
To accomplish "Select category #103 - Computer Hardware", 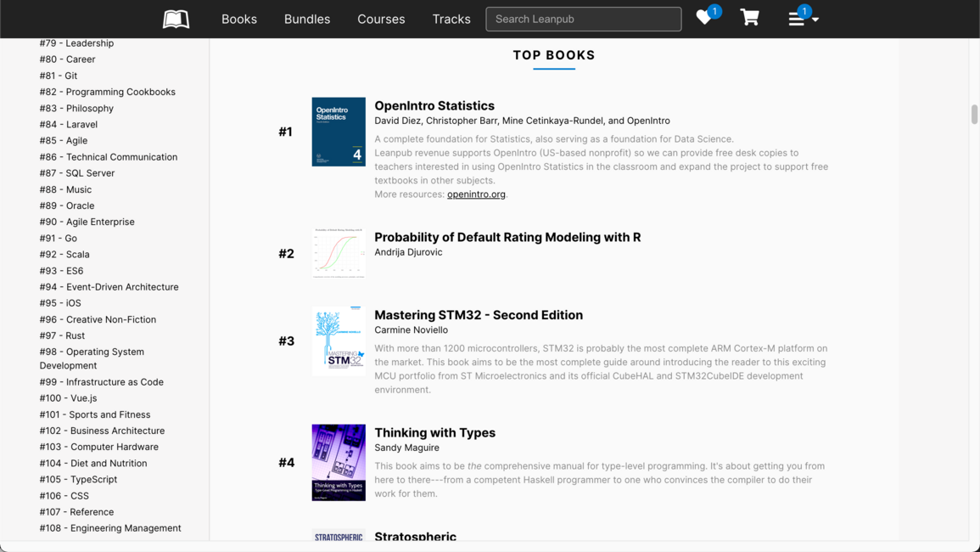I will 98,447.
